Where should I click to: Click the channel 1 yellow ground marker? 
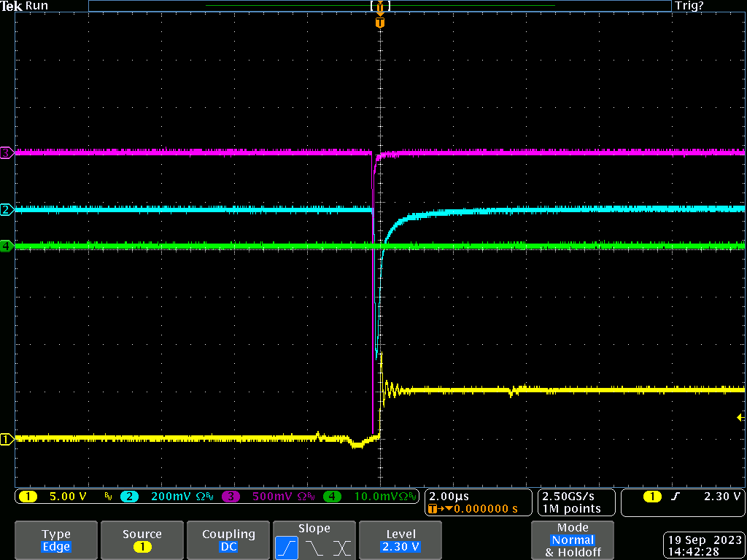7,439
